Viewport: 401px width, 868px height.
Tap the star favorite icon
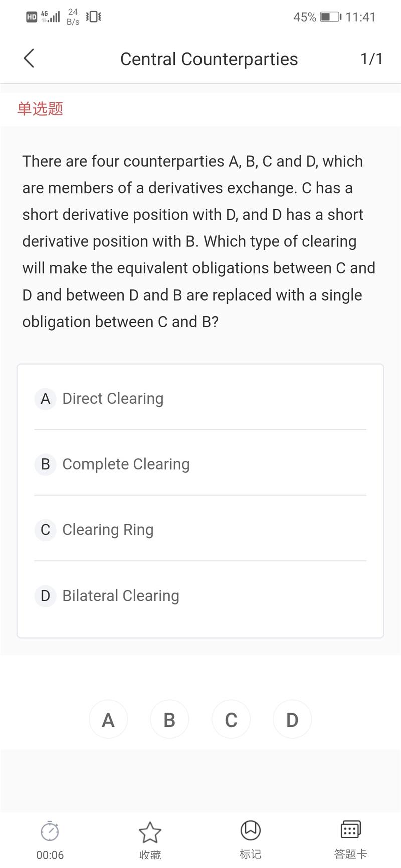(150, 832)
